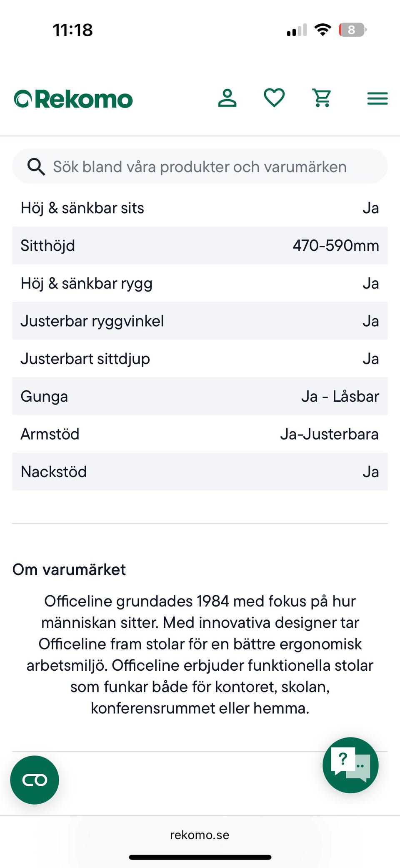Open the help chat bubble
Viewport: 400px width, 868px height.
tap(350, 765)
